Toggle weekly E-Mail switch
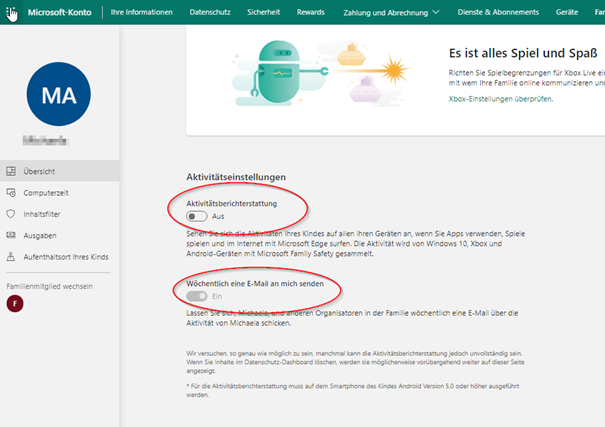The height and width of the screenshot is (427, 605). pos(196,296)
